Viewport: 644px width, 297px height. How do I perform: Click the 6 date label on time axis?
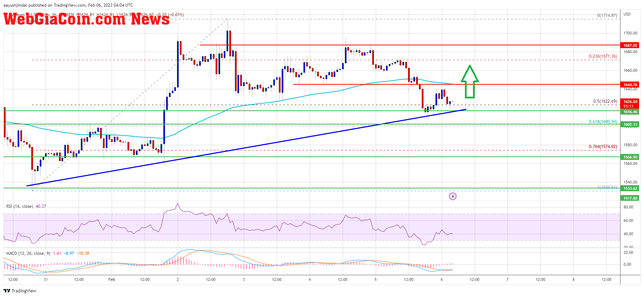(441, 279)
